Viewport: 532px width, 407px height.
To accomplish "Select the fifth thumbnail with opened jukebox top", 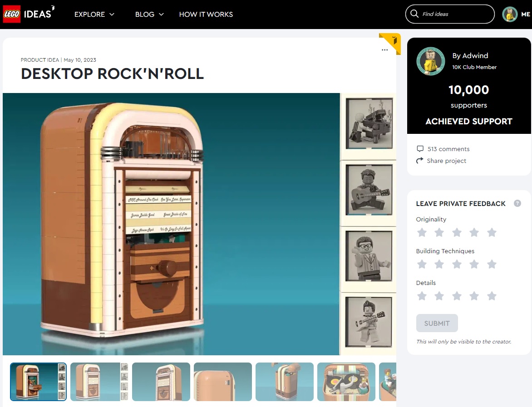I will 285,382.
